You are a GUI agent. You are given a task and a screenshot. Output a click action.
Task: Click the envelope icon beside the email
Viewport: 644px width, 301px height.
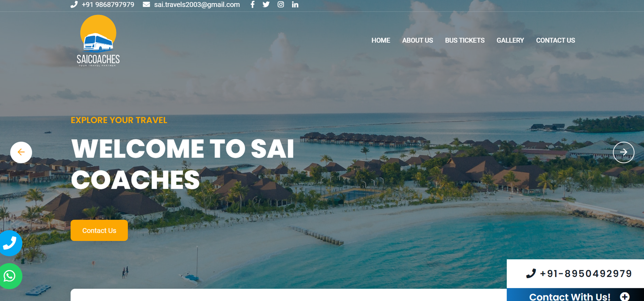[x=146, y=4]
